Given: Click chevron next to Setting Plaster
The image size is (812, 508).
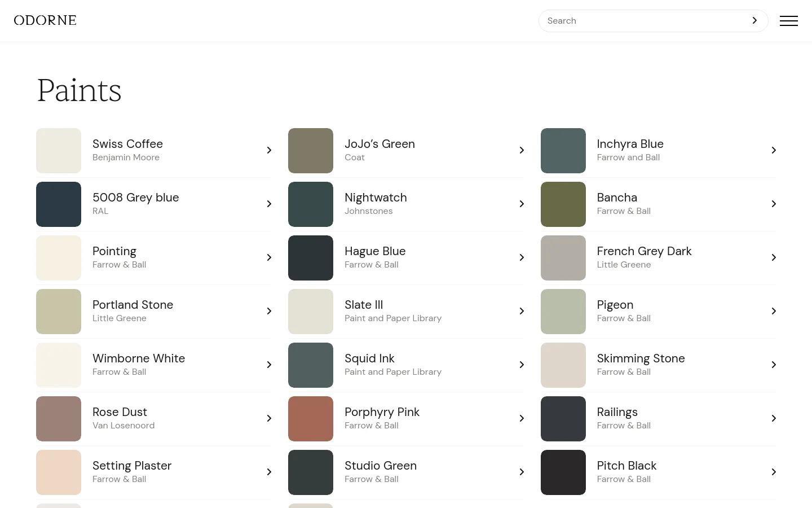Looking at the screenshot, I should click(x=269, y=472).
